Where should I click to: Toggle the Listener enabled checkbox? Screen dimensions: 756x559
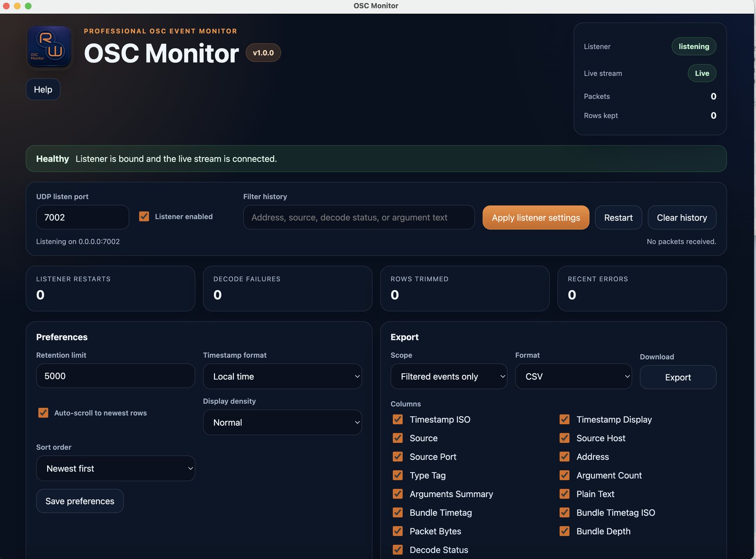click(x=144, y=216)
